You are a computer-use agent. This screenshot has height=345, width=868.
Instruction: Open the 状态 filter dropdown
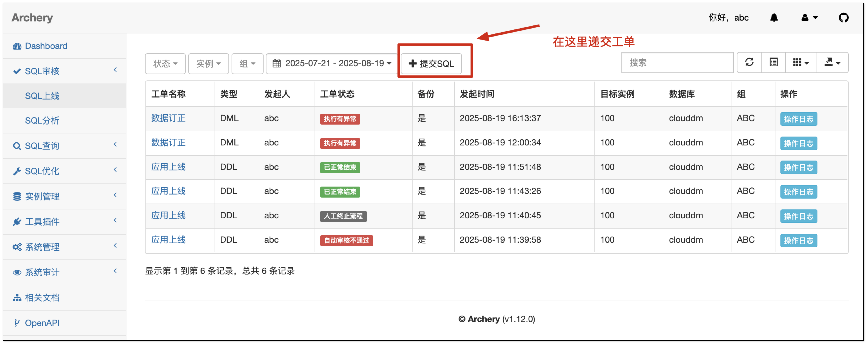click(x=165, y=63)
